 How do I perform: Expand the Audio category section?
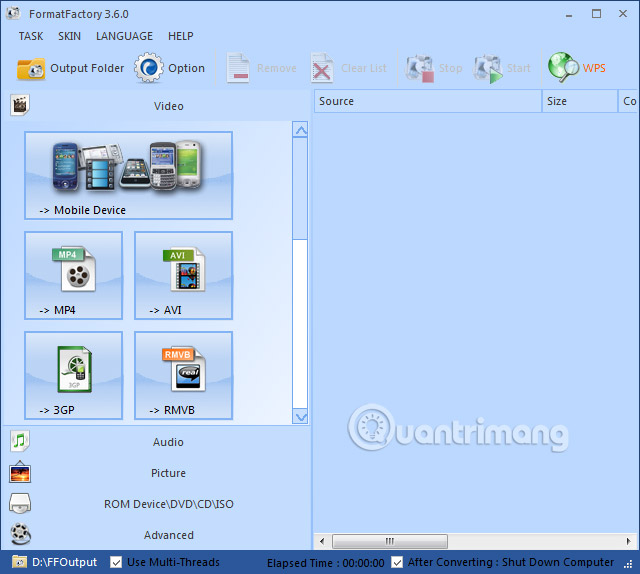[x=168, y=442]
